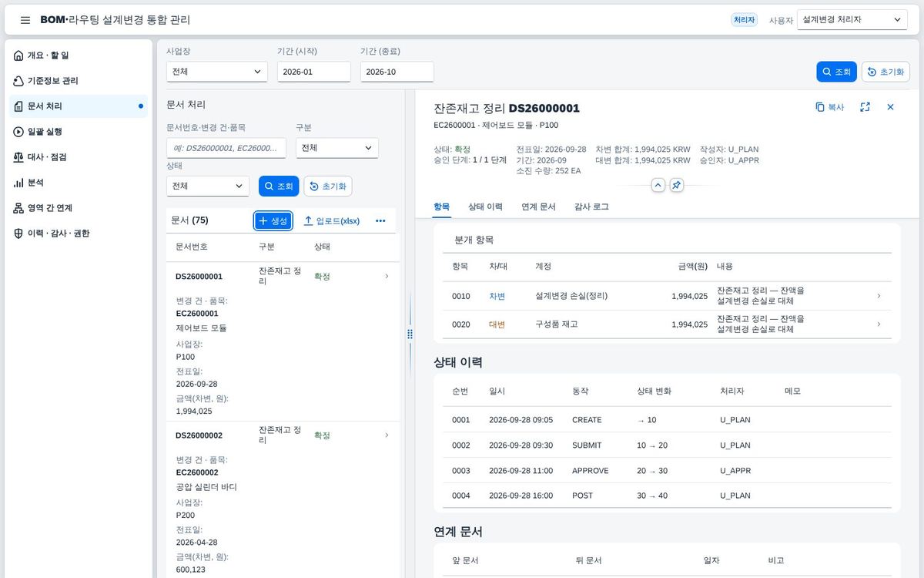Open the 사용자 role dropdown
This screenshot has height=578, width=924.
click(x=852, y=20)
